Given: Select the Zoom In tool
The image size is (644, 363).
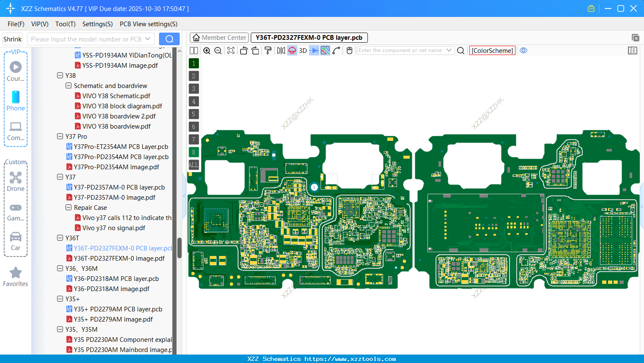Looking at the screenshot, I should (x=207, y=50).
